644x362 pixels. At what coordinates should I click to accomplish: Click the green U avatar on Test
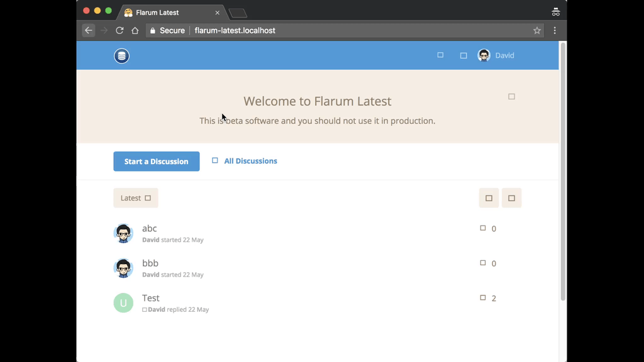click(123, 303)
